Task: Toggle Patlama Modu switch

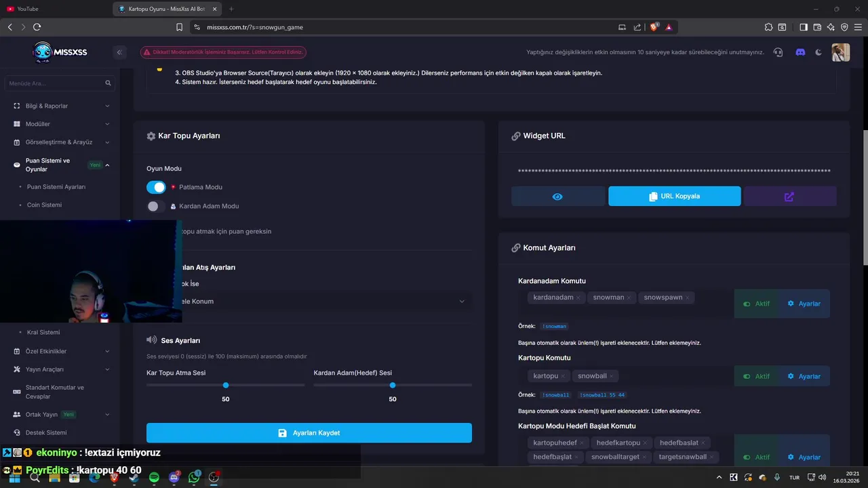Action: click(x=156, y=187)
